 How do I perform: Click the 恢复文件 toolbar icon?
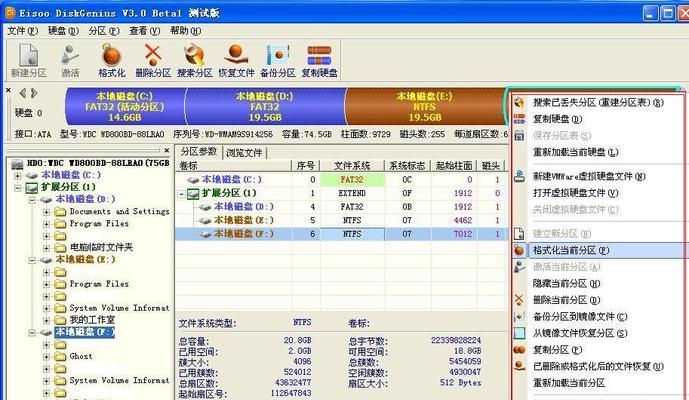(x=236, y=61)
